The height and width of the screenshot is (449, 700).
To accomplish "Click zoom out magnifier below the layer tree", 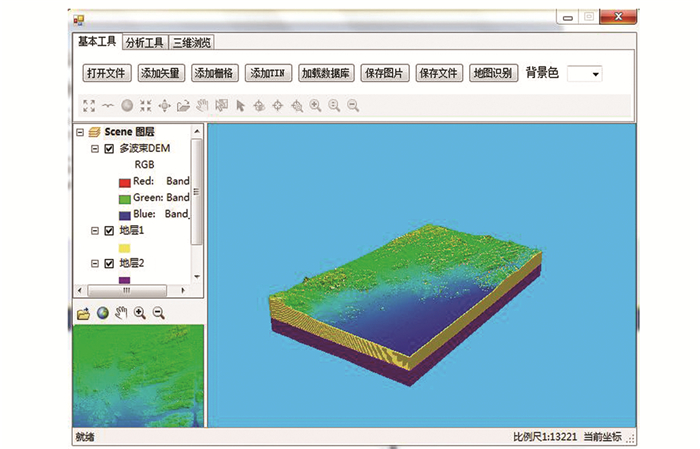I will pyautogui.click(x=158, y=313).
